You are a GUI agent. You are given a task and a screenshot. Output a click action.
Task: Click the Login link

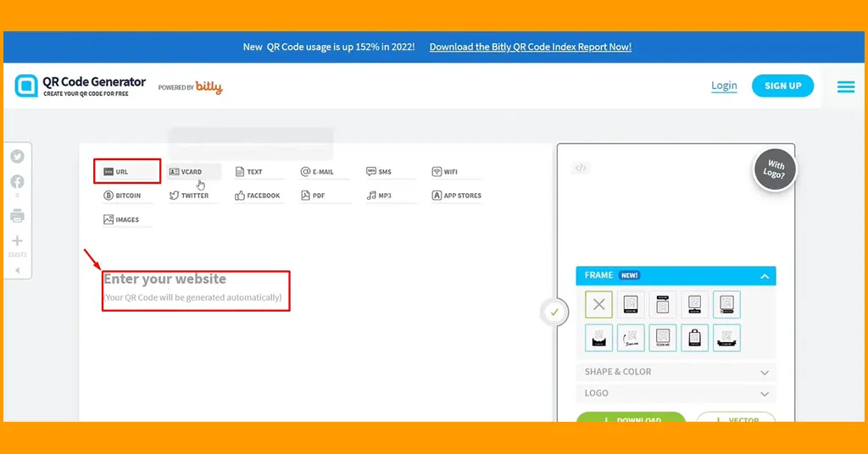point(724,86)
